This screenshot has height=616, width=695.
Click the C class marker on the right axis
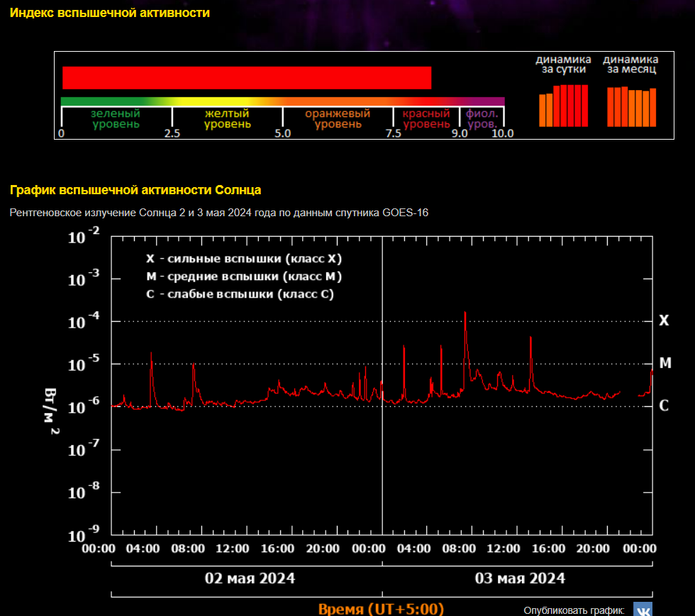coord(664,405)
